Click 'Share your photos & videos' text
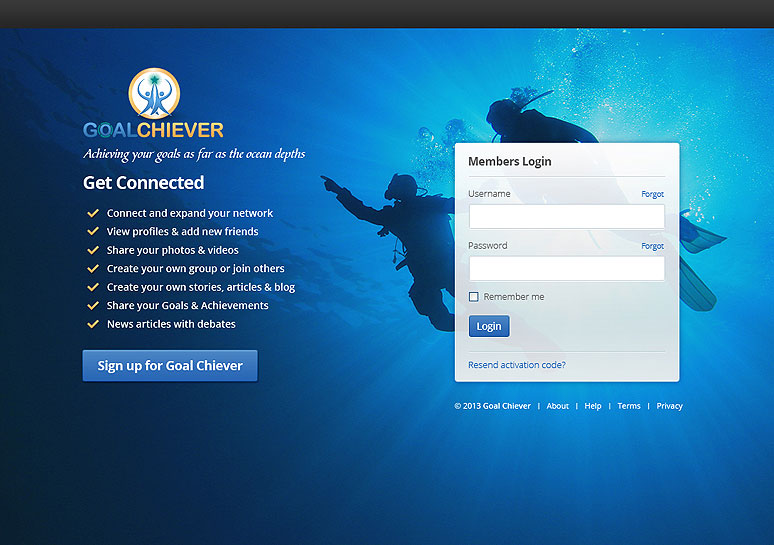The height and width of the screenshot is (545, 774). [172, 250]
